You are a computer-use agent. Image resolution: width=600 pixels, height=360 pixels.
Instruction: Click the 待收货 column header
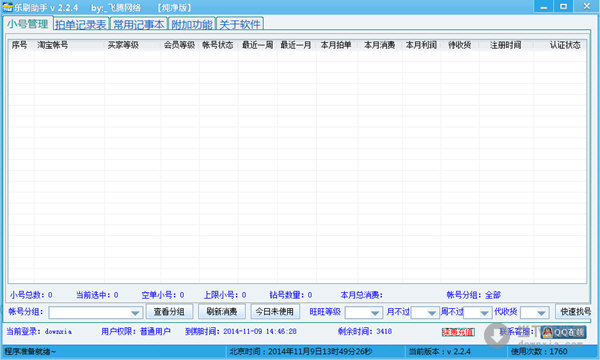click(459, 45)
